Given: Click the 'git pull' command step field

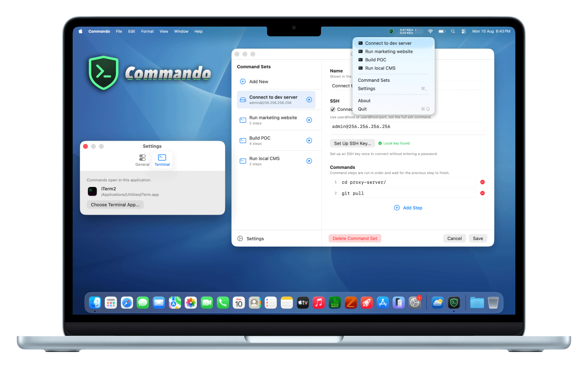Looking at the screenshot, I should 408,193.
